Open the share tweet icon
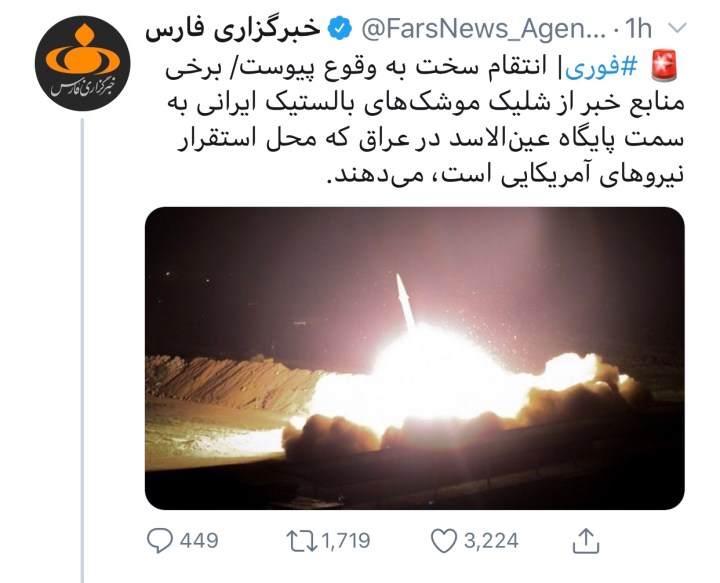The height and width of the screenshot is (583, 720). click(586, 540)
